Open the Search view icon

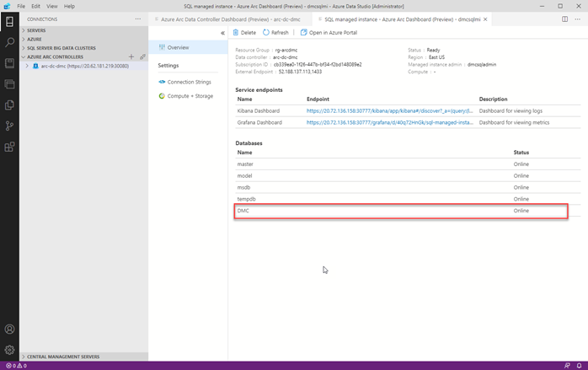coord(9,42)
